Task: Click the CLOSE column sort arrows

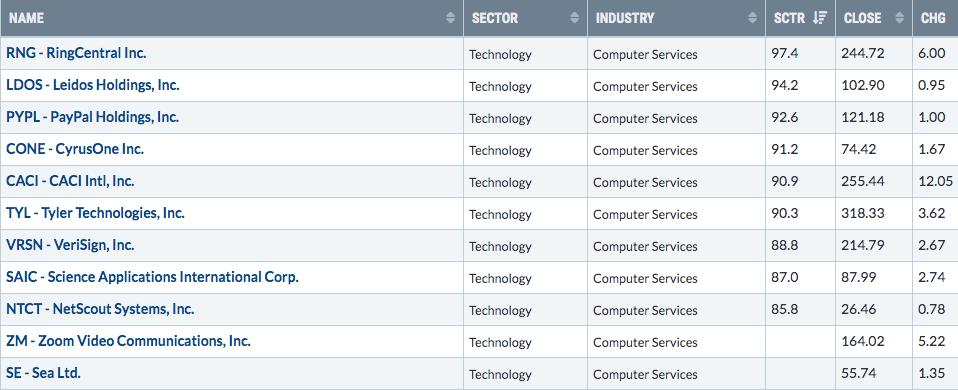Action: tap(899, 18)
